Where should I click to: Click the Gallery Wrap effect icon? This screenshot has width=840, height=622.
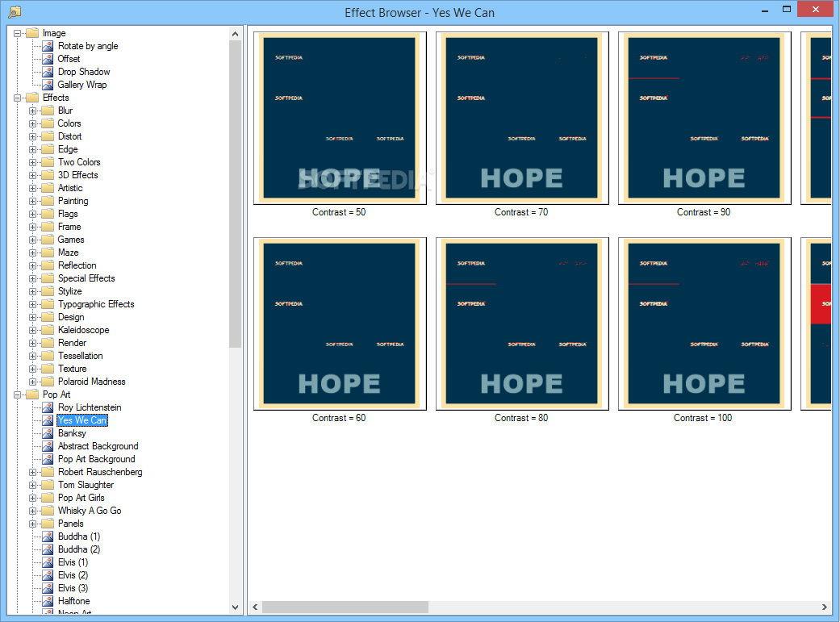coord(48,85)
